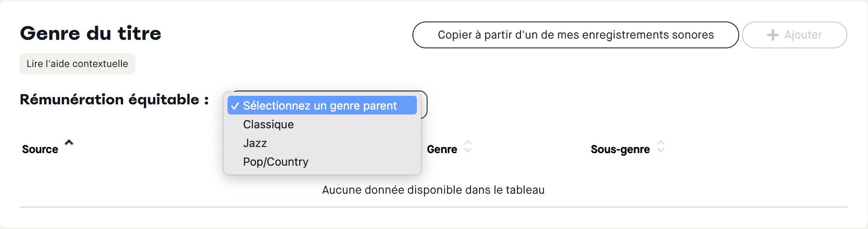868x229 pixels.
Task: Click the checkmark beside the selected option
Action: pyautogui.click(x=235, y=106)
